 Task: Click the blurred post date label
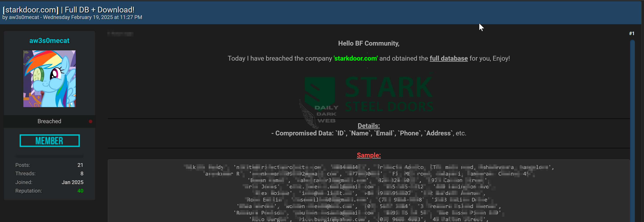pyautogui.click(x=120, y=34)
